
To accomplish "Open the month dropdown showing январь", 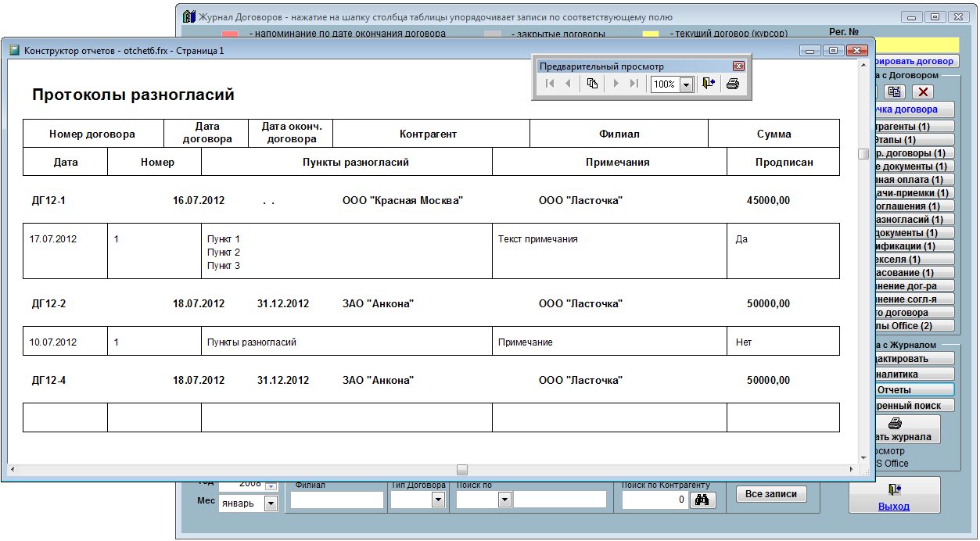I will pyautogui.click(x=271, y=503).
